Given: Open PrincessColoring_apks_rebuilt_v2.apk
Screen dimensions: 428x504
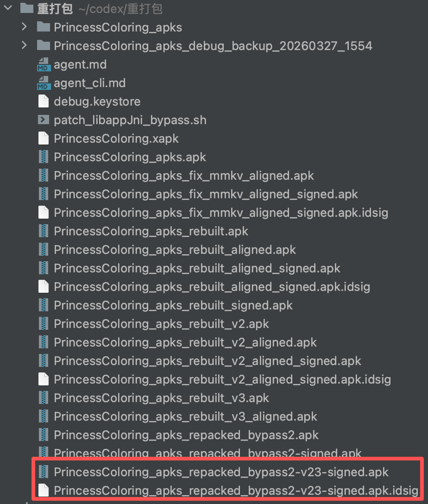Looking at the screenshot, I should tap(161, 324).
